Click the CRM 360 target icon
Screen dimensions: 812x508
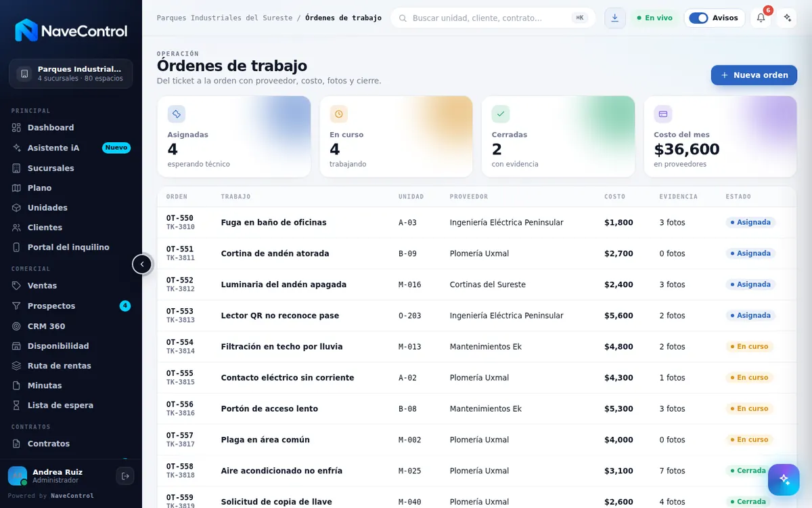point(17,326)
